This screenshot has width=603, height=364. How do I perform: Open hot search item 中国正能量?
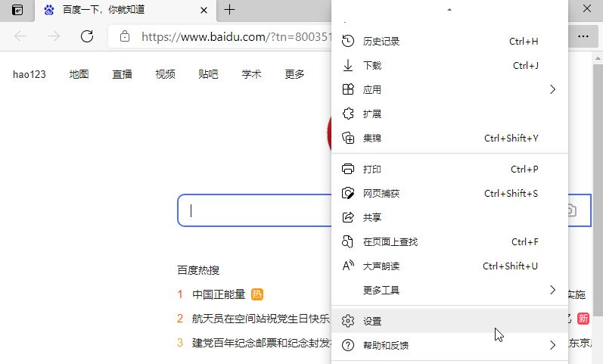(x=219, y=294)
